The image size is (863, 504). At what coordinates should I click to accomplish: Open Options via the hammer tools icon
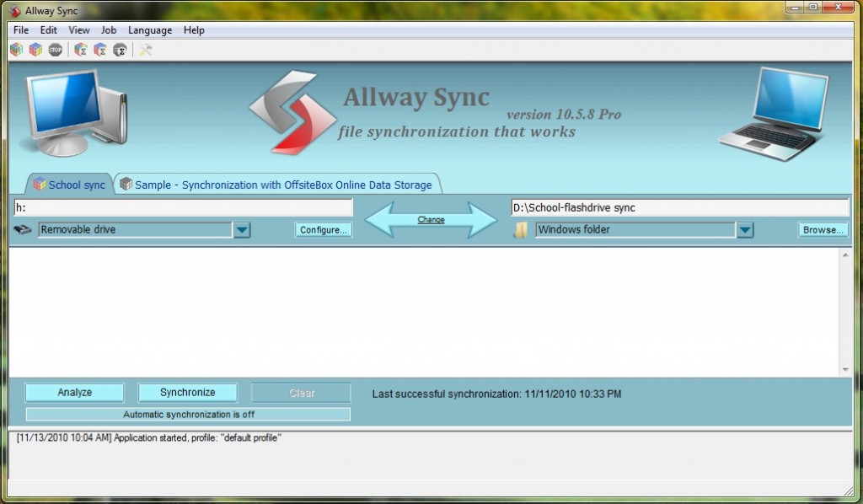pos(145,50)
